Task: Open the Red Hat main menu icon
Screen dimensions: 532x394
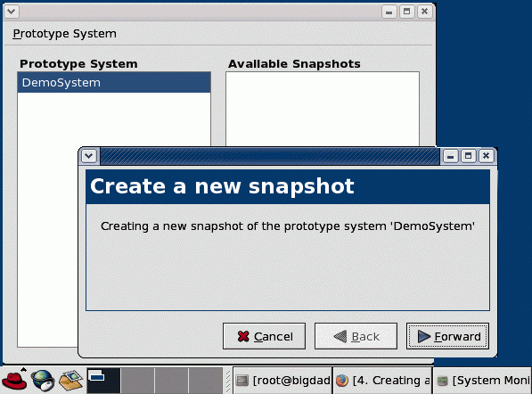Action: (x=14, y=380)
